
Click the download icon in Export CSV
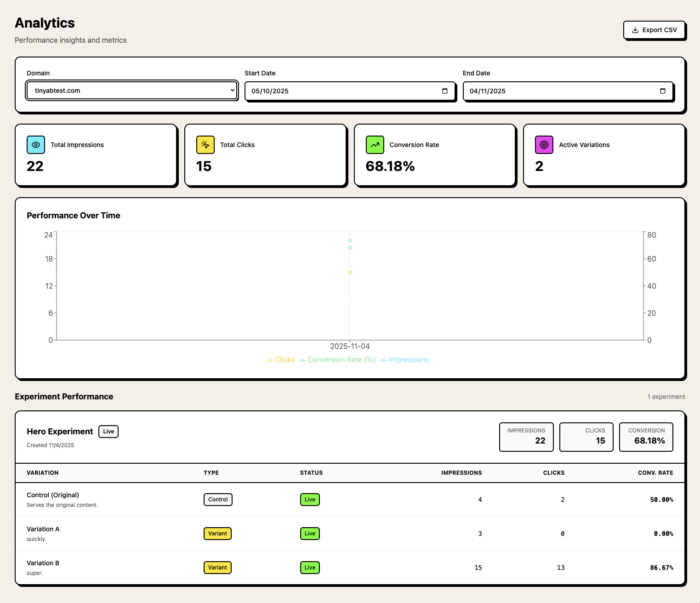(635, 30)
